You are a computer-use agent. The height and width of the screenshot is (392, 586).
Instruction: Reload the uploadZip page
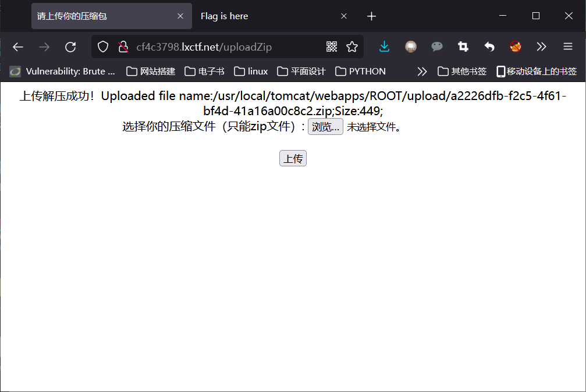click(70, 47)
